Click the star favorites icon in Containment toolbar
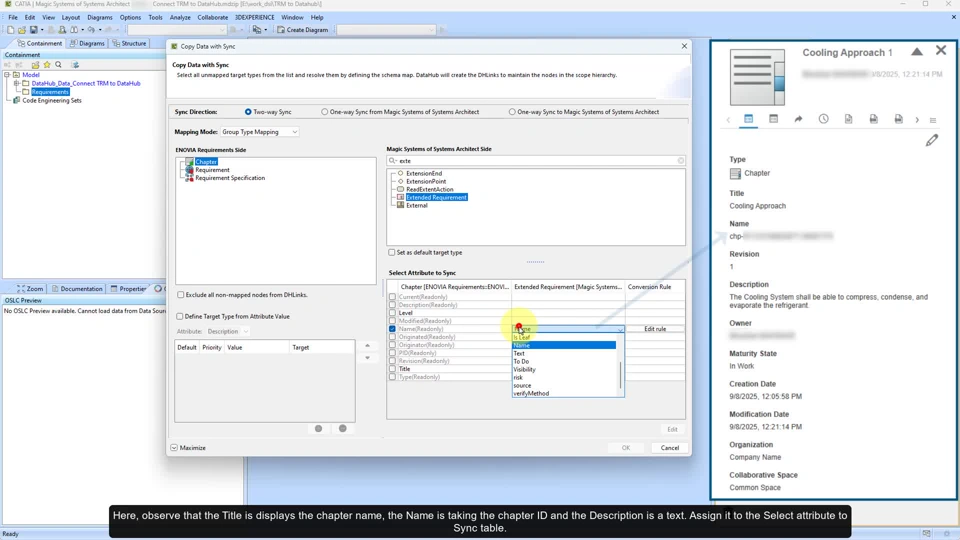This screenshot has height=540, width=960. (47, 64)
